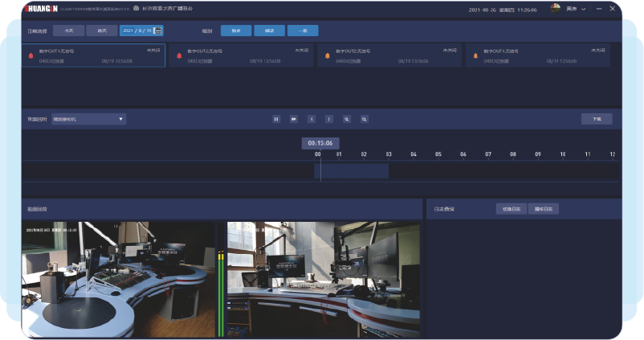Click the first red alarm bell icon
The width and height of the screenshot is (644, 340).
[31, 56]
